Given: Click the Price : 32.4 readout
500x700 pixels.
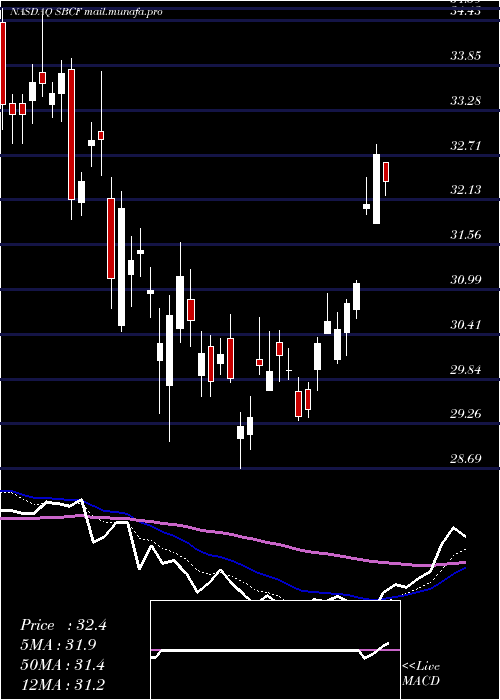Looking at the screenshot, I should pos(63,625).
